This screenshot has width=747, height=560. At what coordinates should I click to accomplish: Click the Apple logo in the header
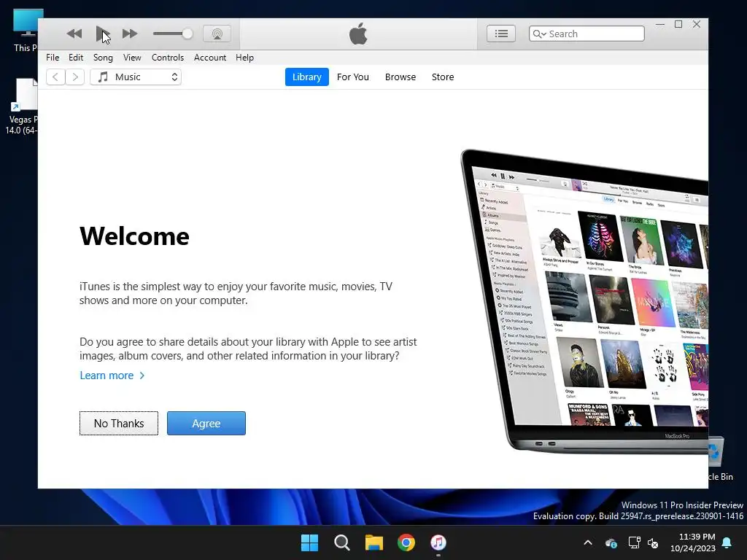click(358, 34)
